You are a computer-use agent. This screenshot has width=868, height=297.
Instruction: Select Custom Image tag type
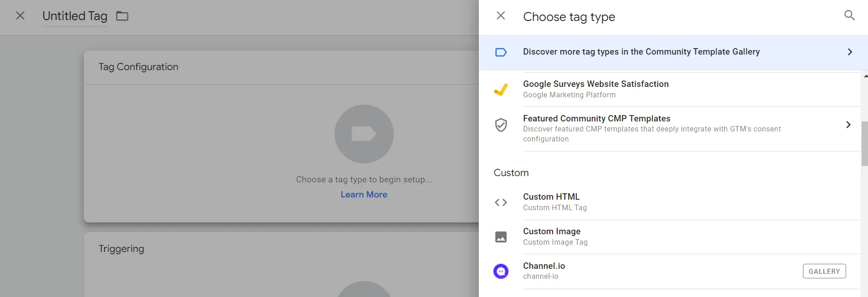click(552, 232)
